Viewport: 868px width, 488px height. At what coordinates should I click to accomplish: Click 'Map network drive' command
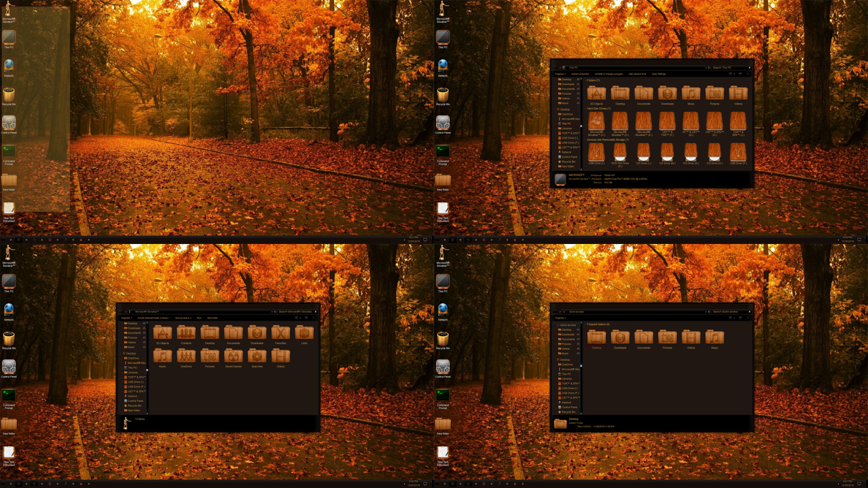[x=637, y=74]
